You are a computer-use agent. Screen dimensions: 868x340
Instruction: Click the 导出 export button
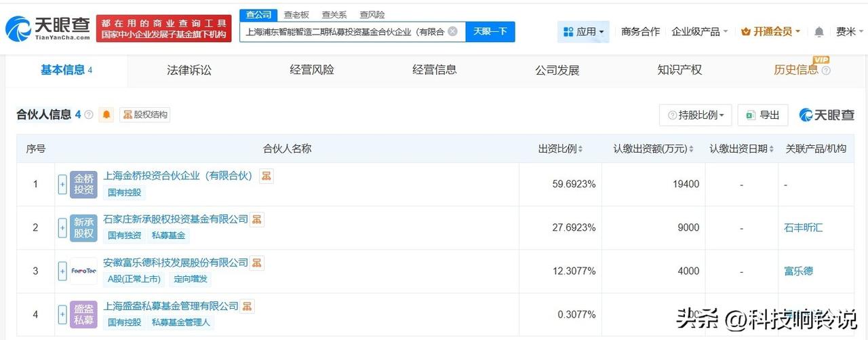tap(763, 115)
